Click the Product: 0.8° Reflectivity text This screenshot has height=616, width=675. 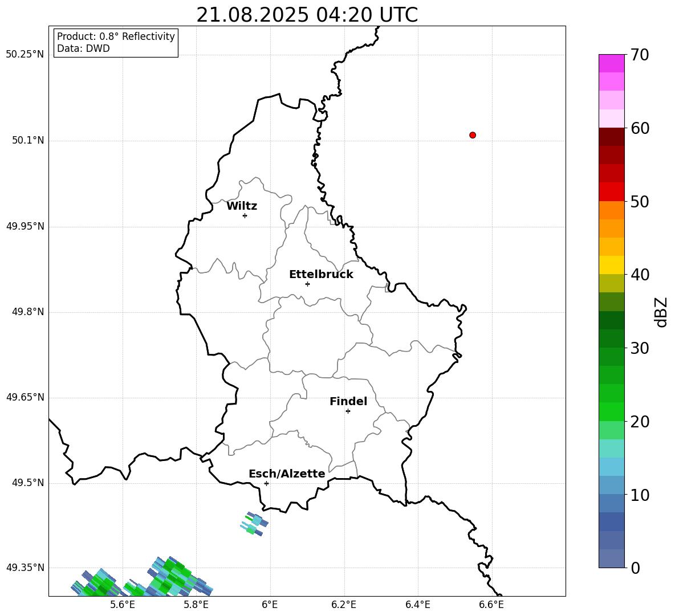point(116,36)
